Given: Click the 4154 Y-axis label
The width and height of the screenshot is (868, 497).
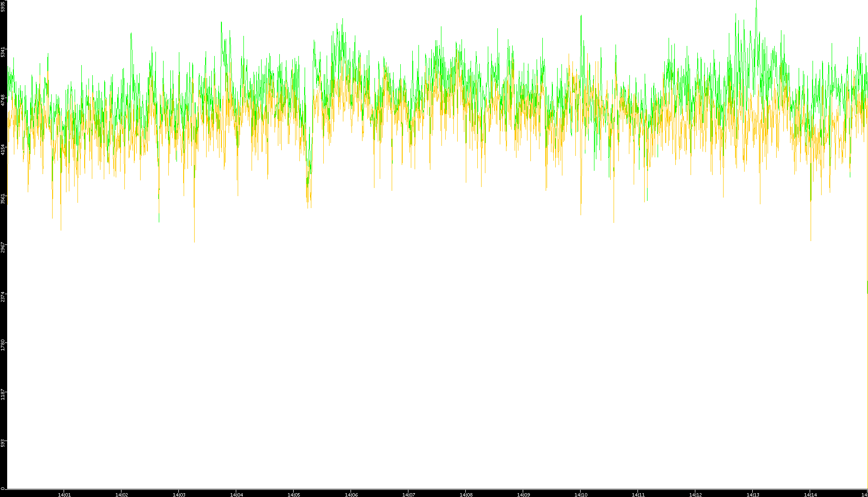Looking at the screenshot, I should pyautogui.click(x=3, y=150).
